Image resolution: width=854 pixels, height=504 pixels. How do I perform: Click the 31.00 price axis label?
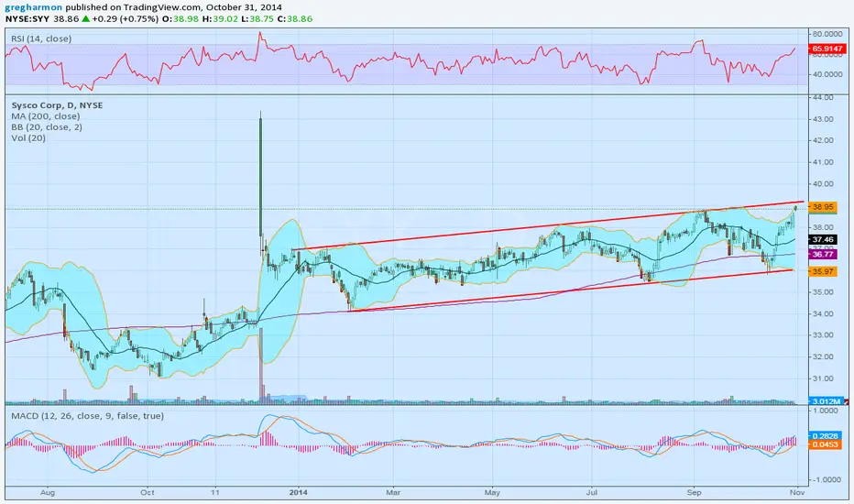coord(823,378)
